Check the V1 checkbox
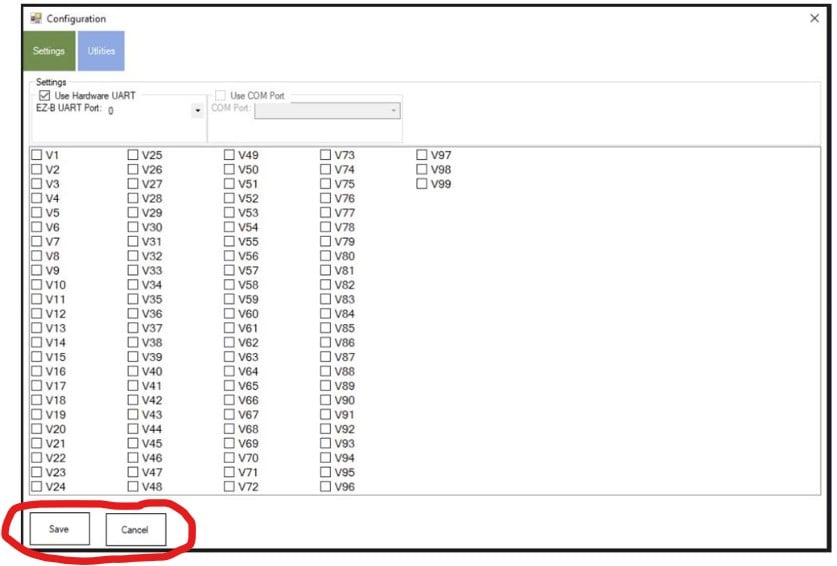Viewport: 837px width, 566px height. [x=37, y=155]
